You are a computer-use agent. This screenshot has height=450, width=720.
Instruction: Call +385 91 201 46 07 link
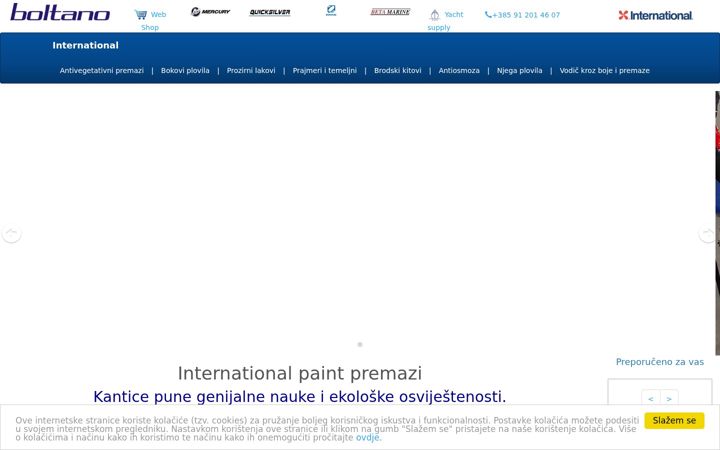point(522,15)
